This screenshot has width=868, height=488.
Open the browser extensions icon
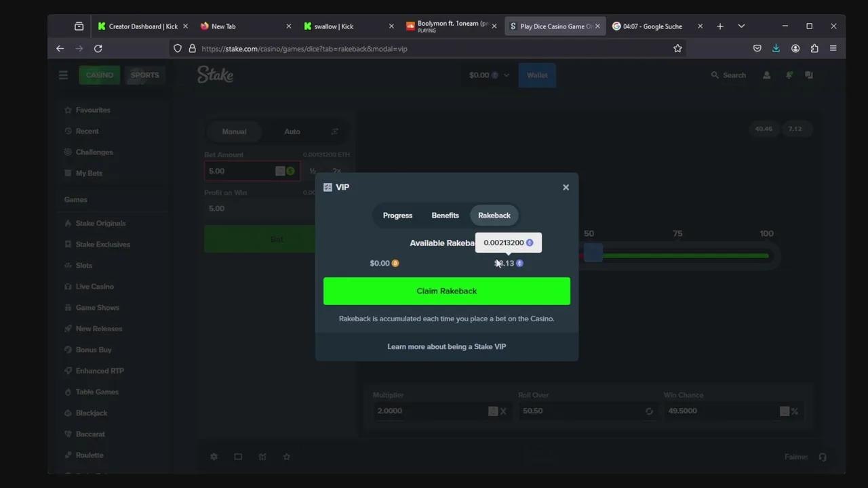[x=814, y=49]
